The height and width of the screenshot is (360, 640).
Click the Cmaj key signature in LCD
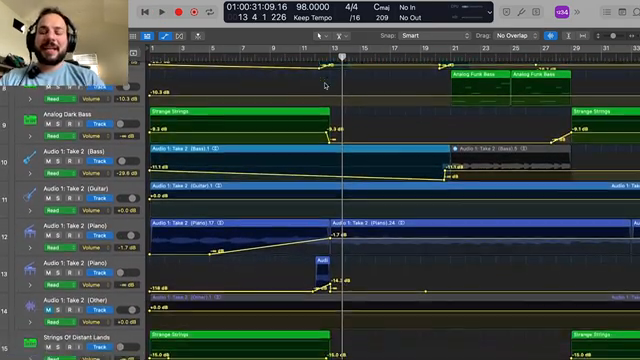382,7
